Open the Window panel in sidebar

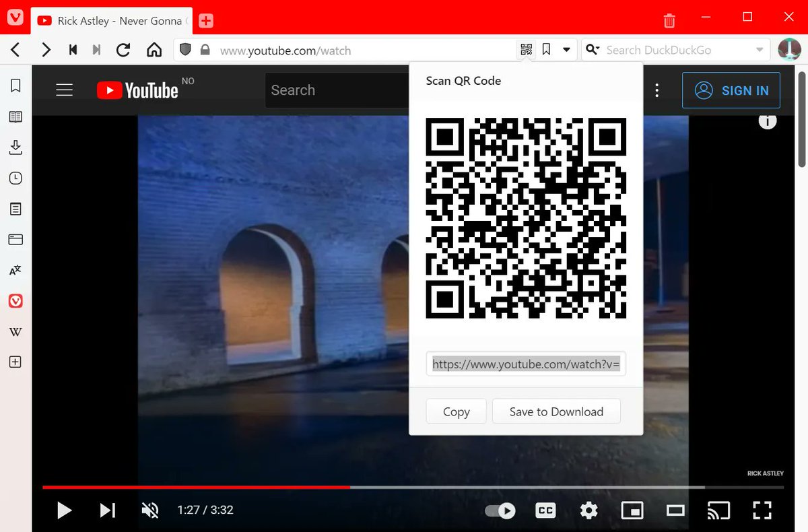[x=15, y=240]
